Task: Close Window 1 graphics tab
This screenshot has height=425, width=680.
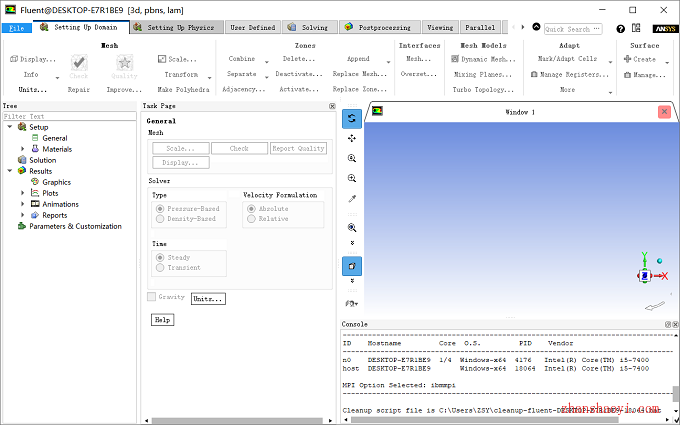Action: [x=664, y=112]
